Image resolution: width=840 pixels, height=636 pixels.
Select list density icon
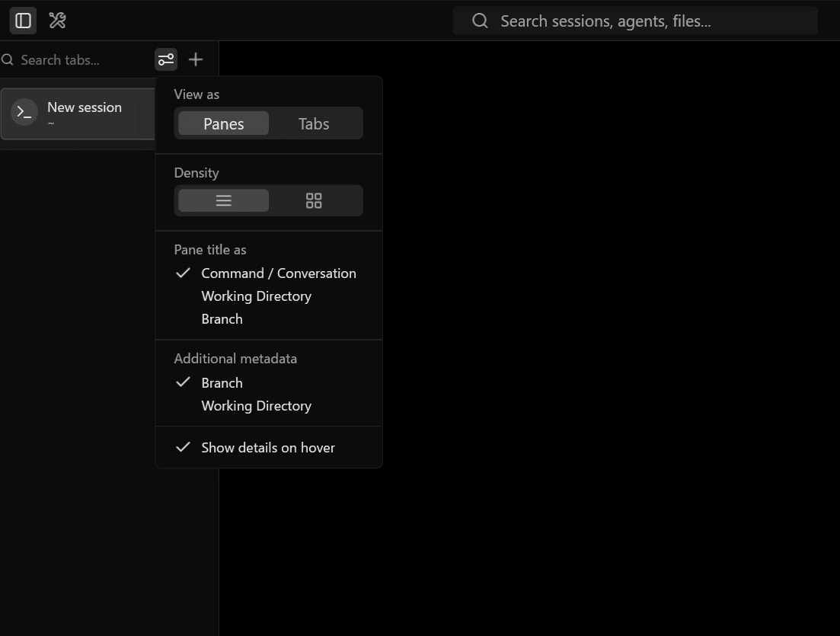pos(223,200)
